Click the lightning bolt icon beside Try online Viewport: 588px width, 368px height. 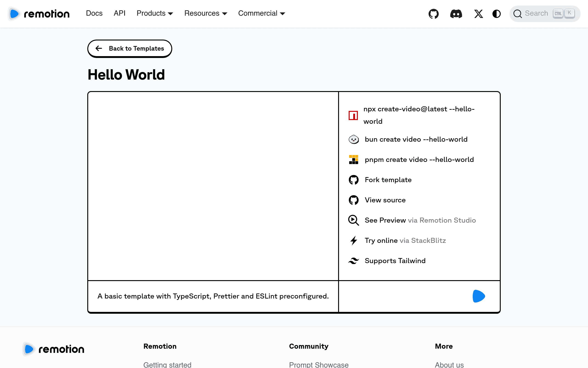[x=353, y=241]
